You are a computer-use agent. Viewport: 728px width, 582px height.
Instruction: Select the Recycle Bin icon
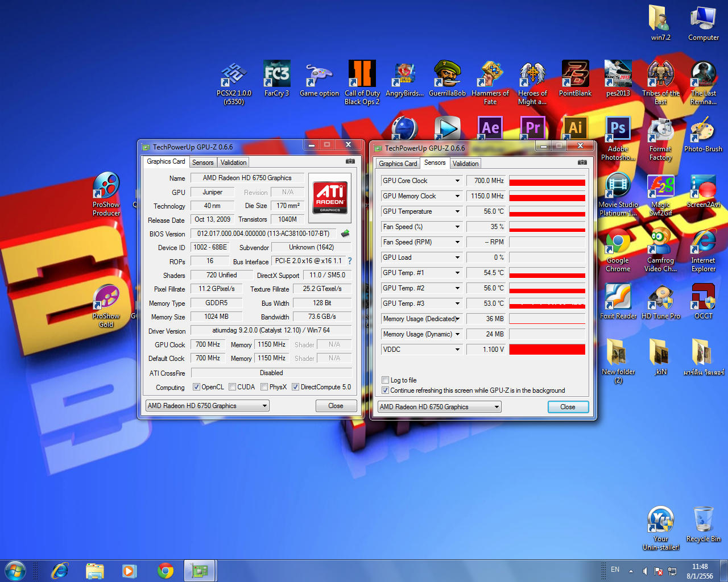(x=704, y=525)
